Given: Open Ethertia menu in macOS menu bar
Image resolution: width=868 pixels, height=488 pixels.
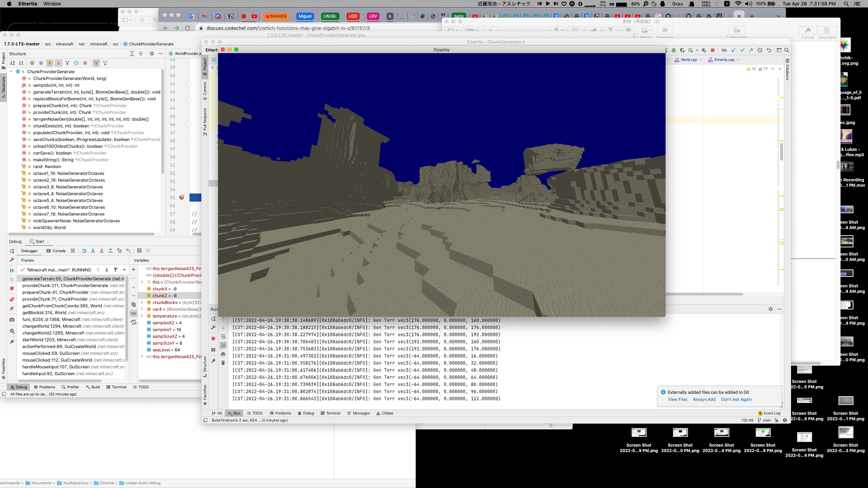Looking at the screenshot, I should (x=27, y=4).
